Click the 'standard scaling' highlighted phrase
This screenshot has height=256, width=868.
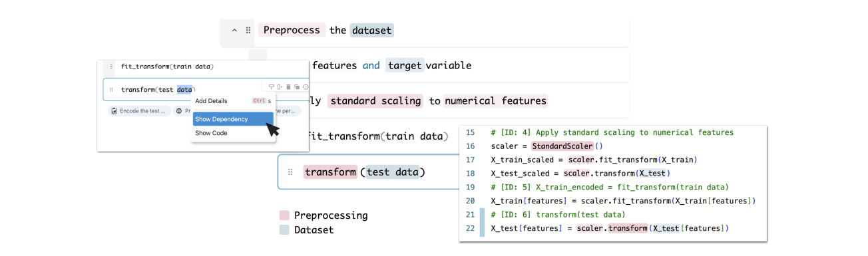[375, 101]
